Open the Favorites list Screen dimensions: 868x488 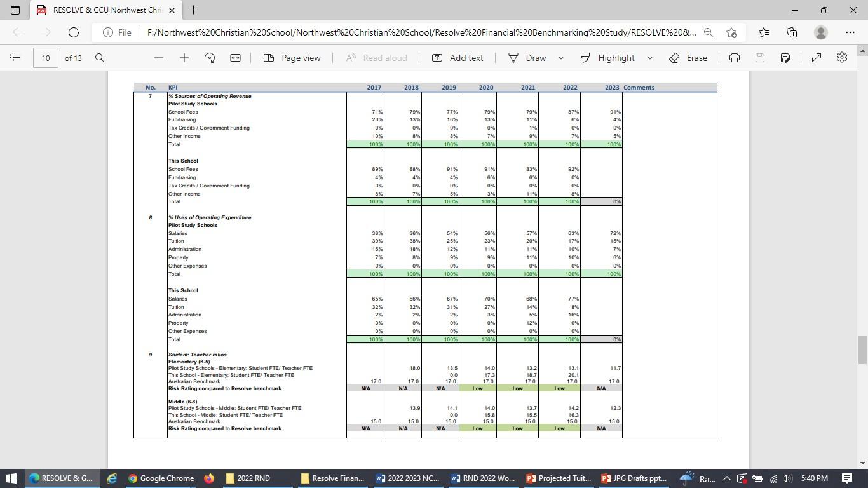point(764,32)
